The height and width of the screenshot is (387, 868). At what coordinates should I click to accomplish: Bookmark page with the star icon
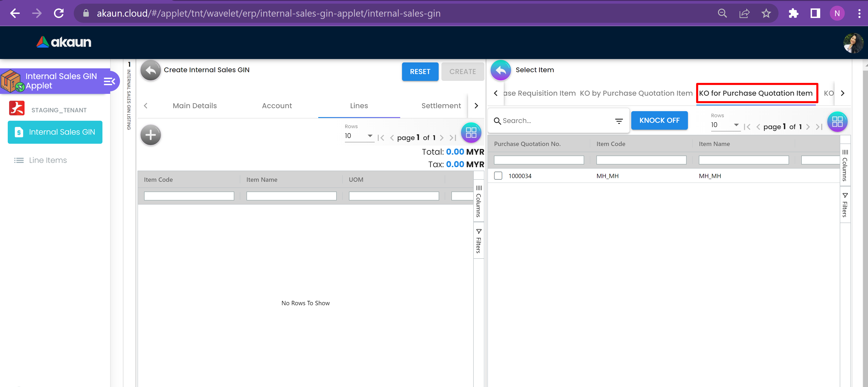[766, 13]
